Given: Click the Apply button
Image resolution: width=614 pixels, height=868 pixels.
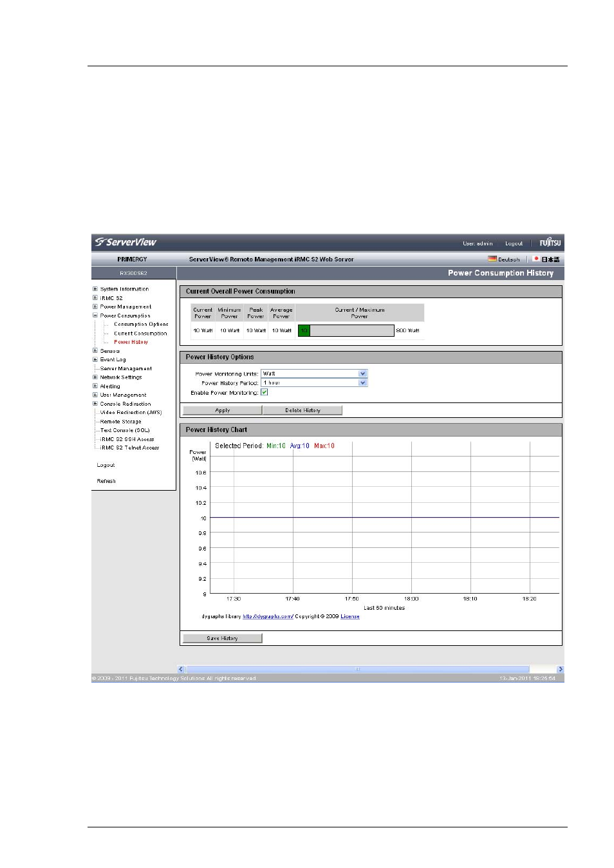Looking at the screenshot, I should pos(222,410).
